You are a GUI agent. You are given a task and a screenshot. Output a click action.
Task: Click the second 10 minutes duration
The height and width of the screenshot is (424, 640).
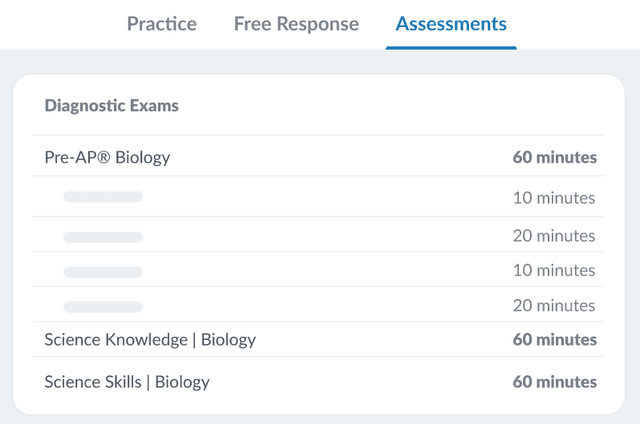554,271
